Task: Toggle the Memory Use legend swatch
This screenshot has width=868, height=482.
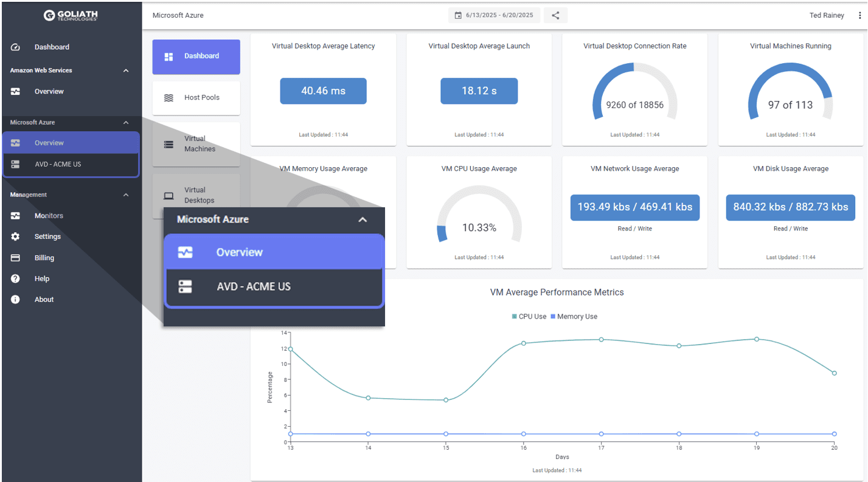Action: tap(552, 317)
